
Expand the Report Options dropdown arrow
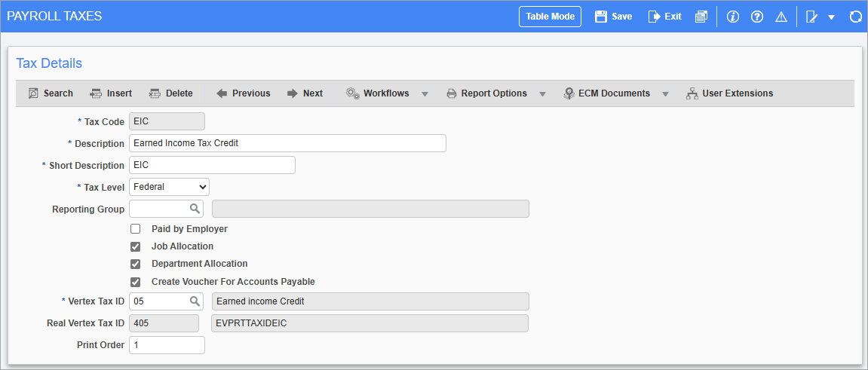coord(542,94)
